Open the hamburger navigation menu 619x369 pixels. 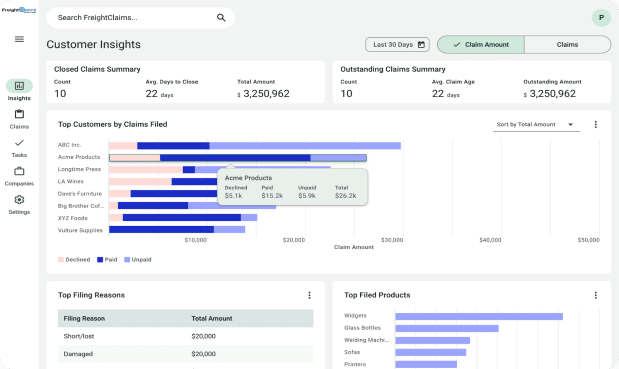pyautogui.click(x=19, y=39)
